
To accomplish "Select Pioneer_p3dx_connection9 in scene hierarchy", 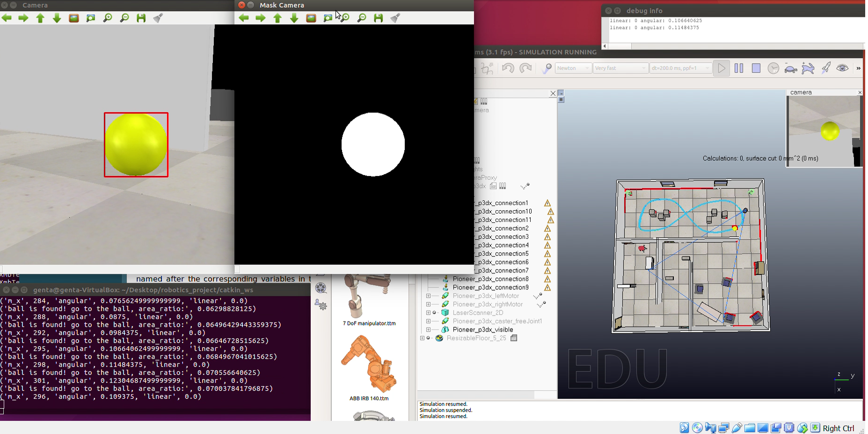I will coord(490,287).
